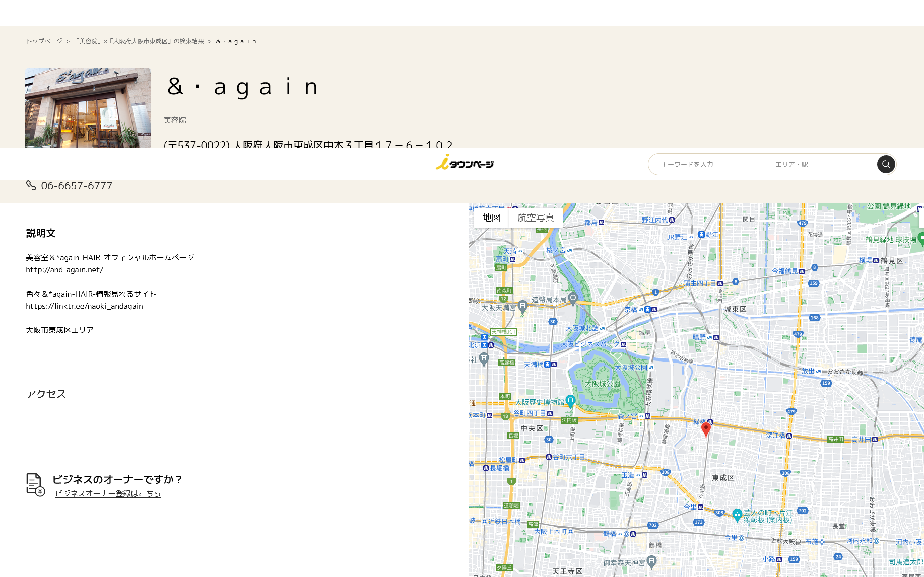Click the 大阪城公園 label on map
924x577 pixels.
coord(602,384)
